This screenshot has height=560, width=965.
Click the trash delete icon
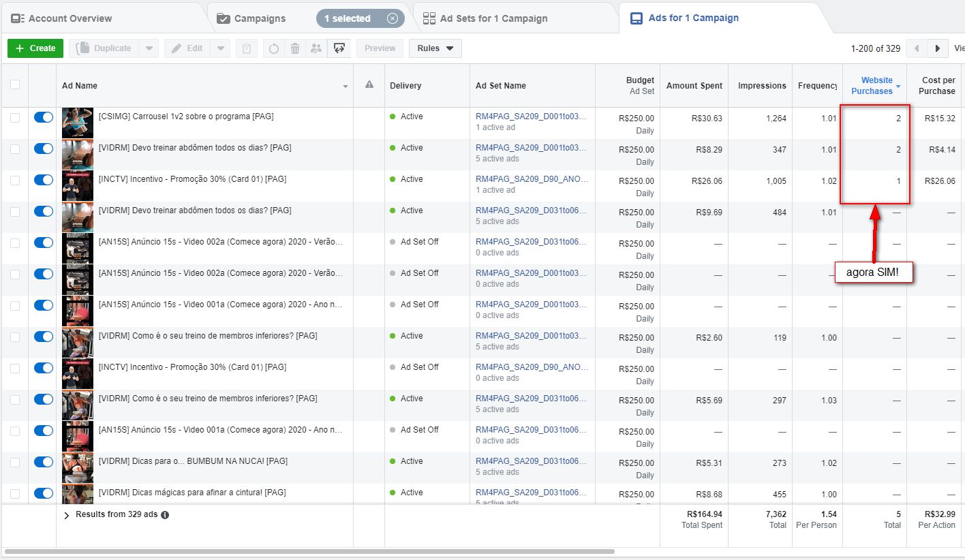coord(294,48)
